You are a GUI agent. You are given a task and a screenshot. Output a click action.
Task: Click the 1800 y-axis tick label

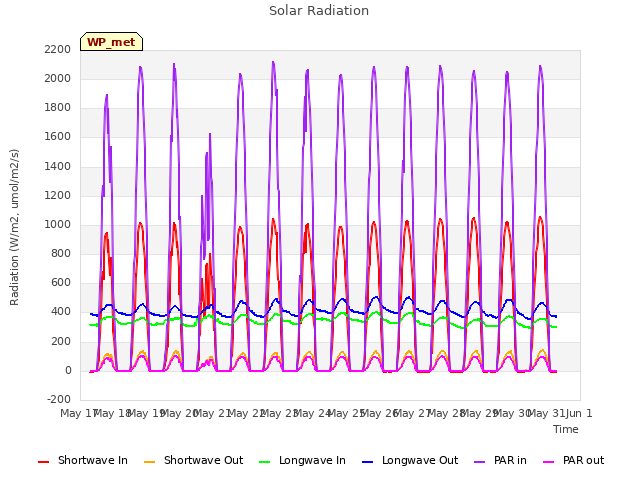58,108
